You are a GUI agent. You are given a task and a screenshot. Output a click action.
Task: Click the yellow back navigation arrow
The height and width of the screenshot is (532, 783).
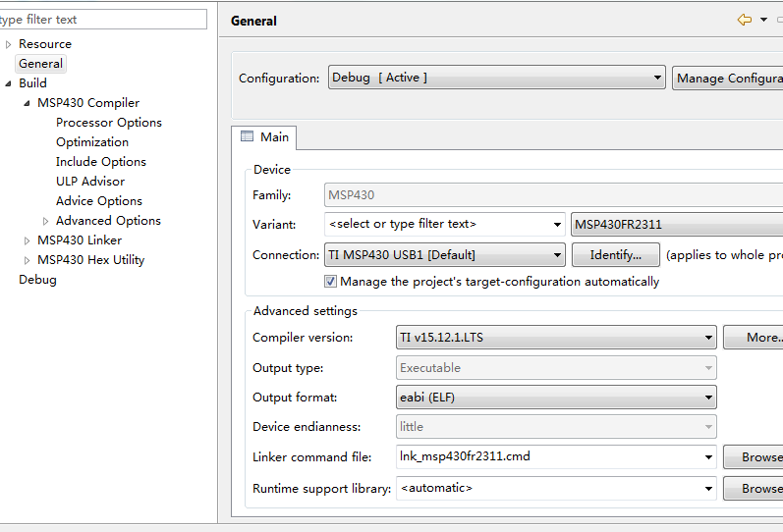745,20
